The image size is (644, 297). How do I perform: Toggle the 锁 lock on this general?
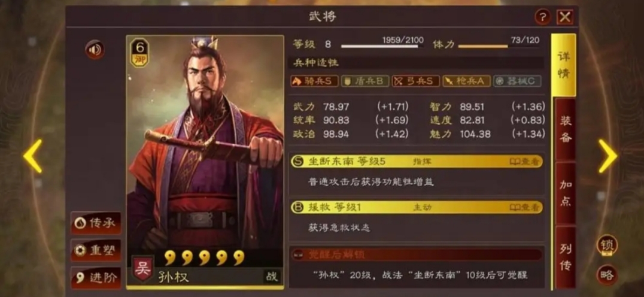[x=607, y=245]
